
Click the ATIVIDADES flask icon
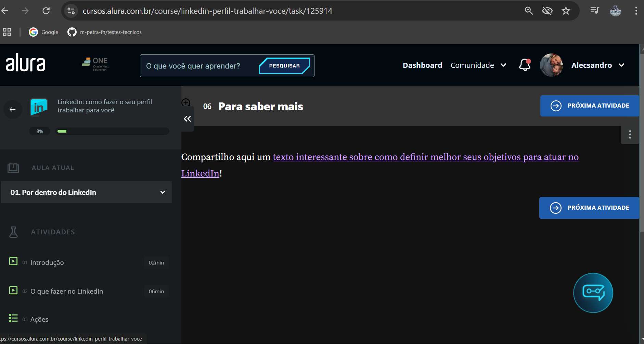(x=13, y=232)
